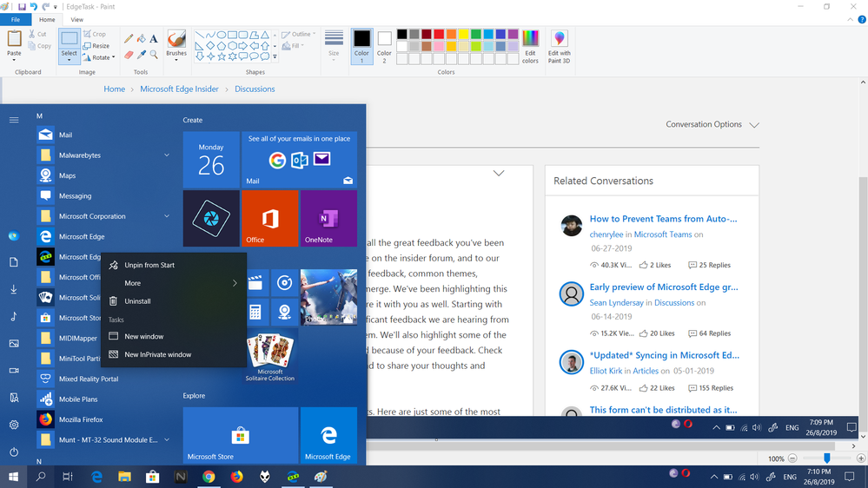The height and width of the screenshot is (488, 868).
Task: Click the Paste clipboard icon
Action: (14, 39)
